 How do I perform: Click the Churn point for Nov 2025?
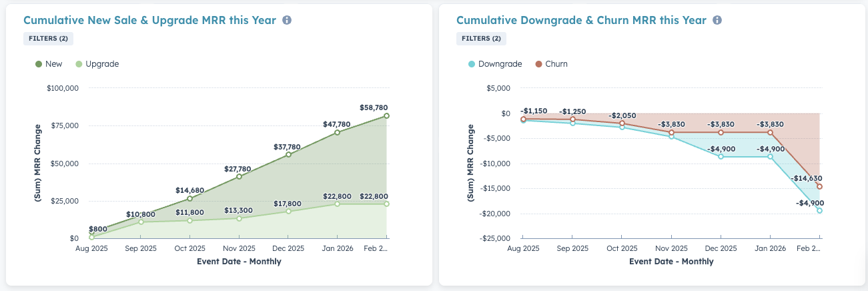point(671,132)
